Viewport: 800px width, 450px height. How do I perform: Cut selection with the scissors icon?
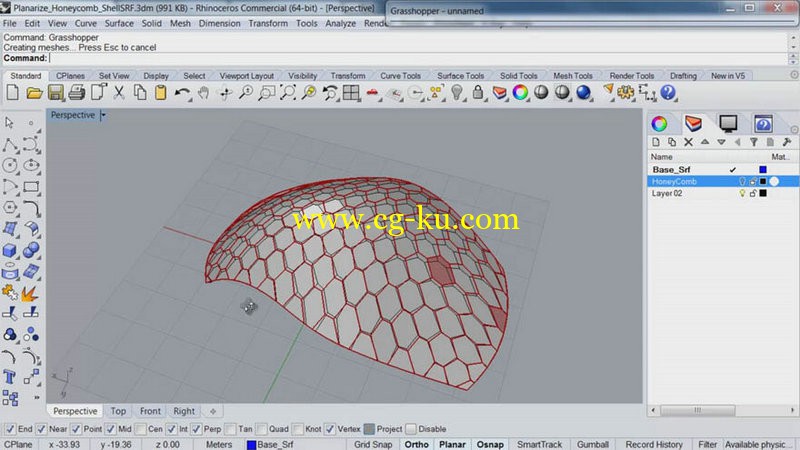[x=119, y=93]
